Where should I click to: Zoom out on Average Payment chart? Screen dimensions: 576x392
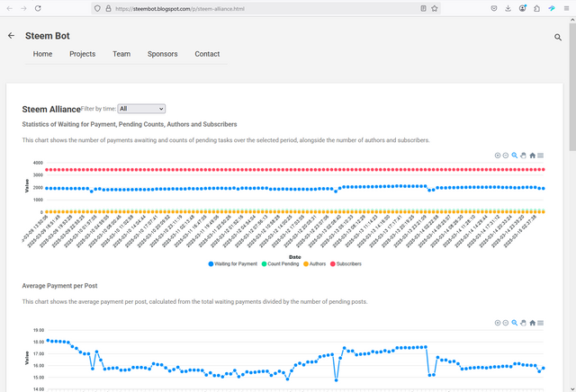pos(506,323)
